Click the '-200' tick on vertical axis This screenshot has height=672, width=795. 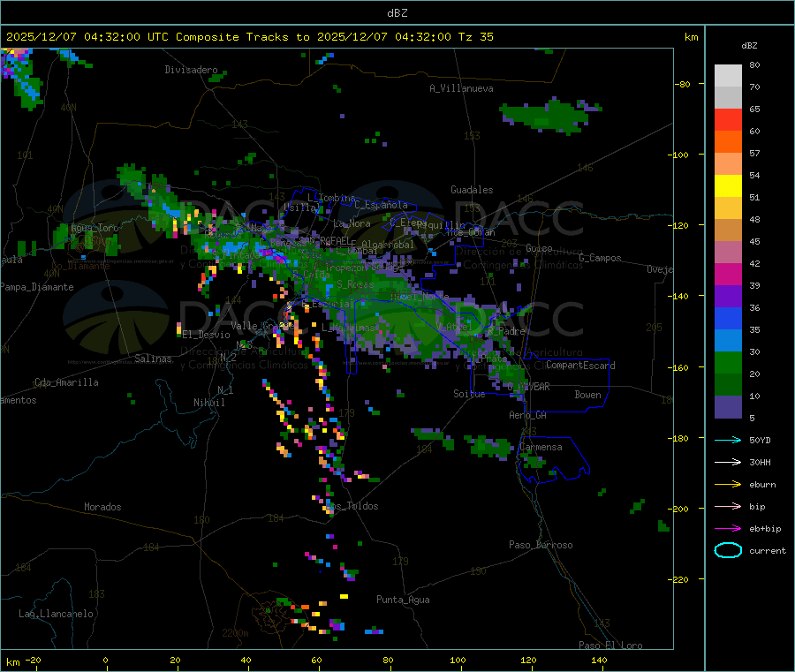pos(679,509)
